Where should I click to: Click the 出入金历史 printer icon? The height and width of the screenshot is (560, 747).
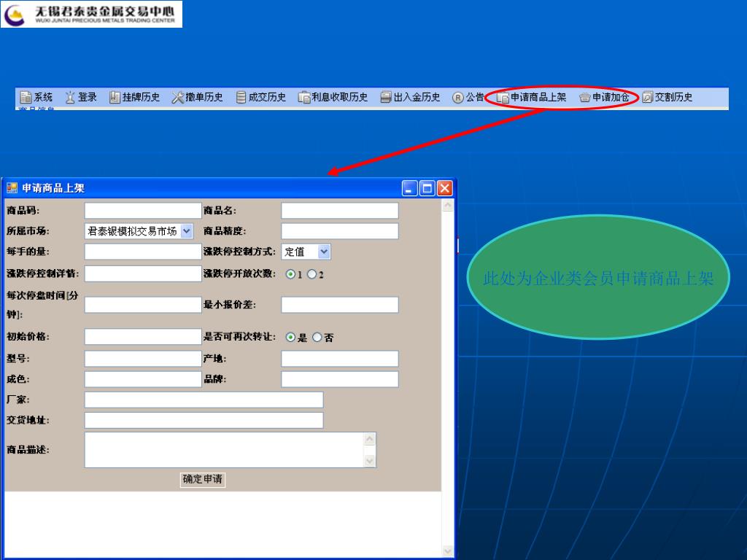pos(386,97)
